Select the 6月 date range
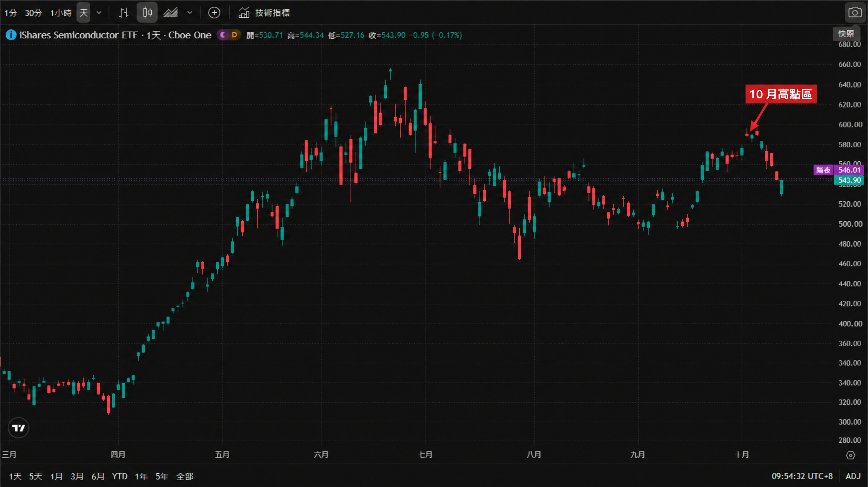The width and height of the screenshot is (868, 487). tap(98, 476)
